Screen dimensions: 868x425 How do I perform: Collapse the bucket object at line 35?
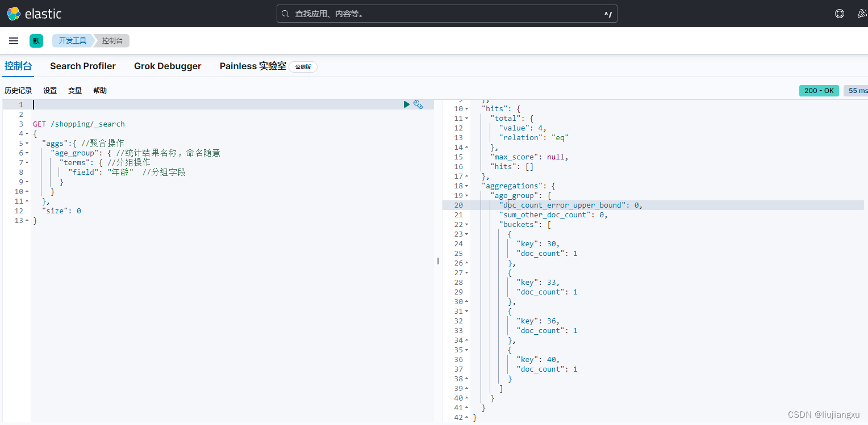(x=467, y=350)
